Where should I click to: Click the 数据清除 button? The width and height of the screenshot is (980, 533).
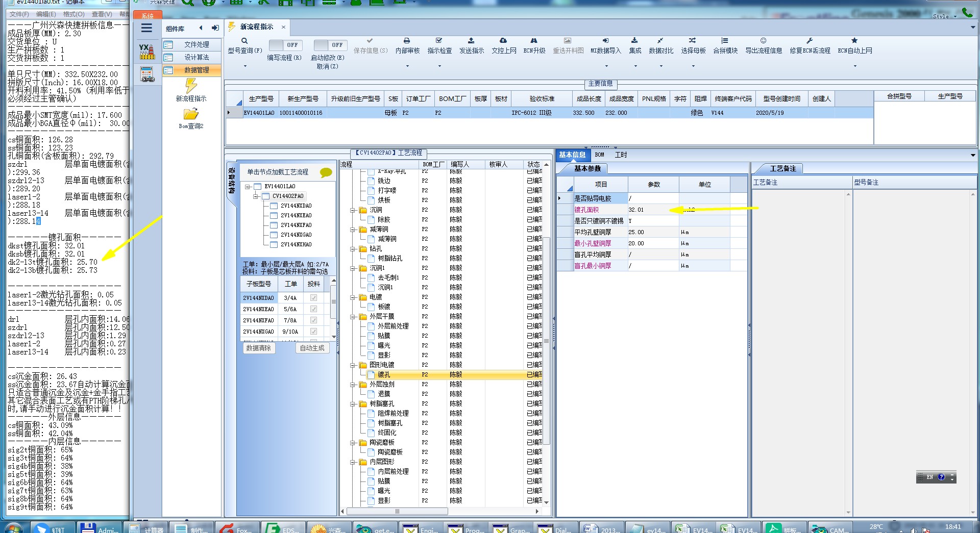click(x=259, y=348)
